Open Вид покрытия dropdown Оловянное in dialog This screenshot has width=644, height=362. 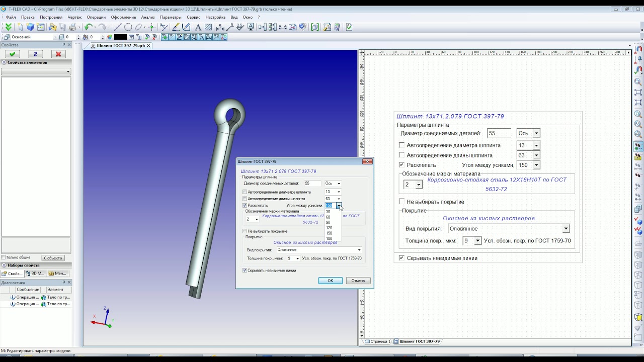tap(359, 250)
